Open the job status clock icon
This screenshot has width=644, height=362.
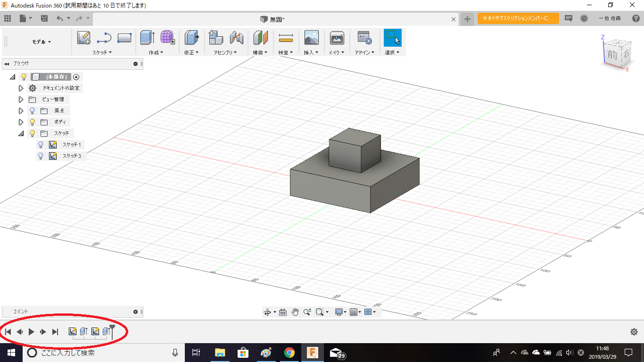(584, 18)
